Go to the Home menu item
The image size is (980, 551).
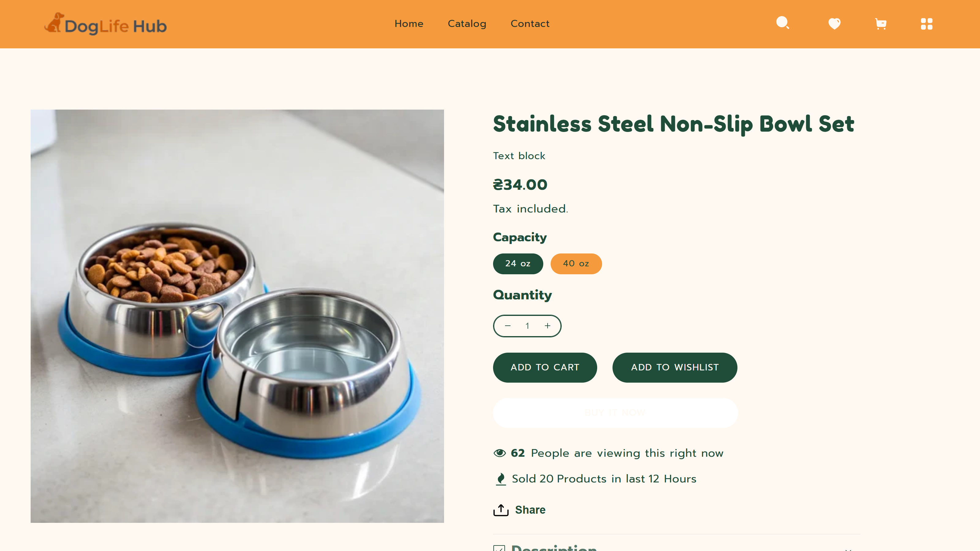(x=409, y=24)
